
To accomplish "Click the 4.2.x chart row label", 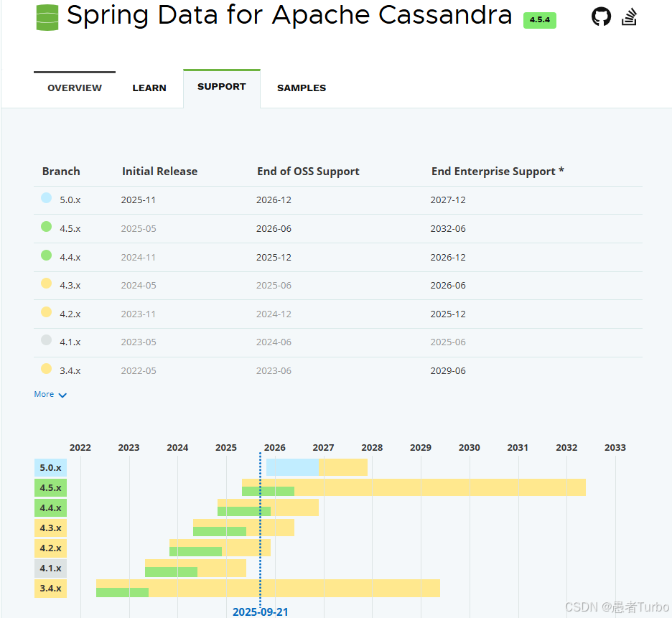I will click(50, 548).
